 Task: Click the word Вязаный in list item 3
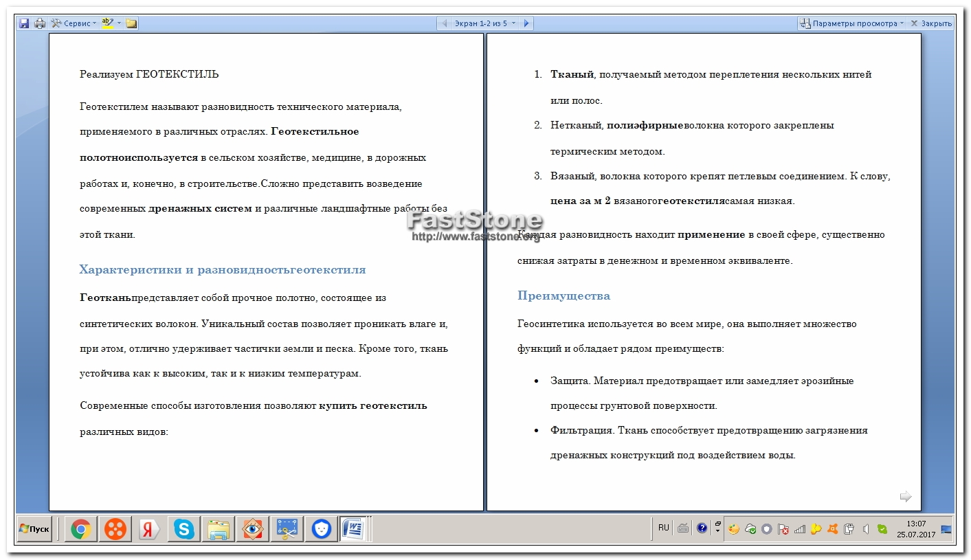[572, 176]
